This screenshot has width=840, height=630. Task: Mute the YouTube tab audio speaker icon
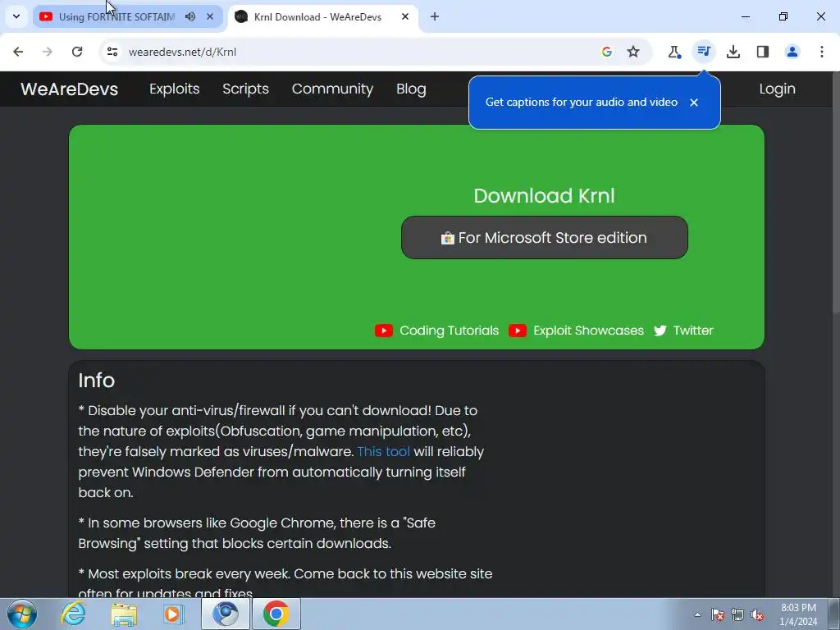tap(190, 16)
